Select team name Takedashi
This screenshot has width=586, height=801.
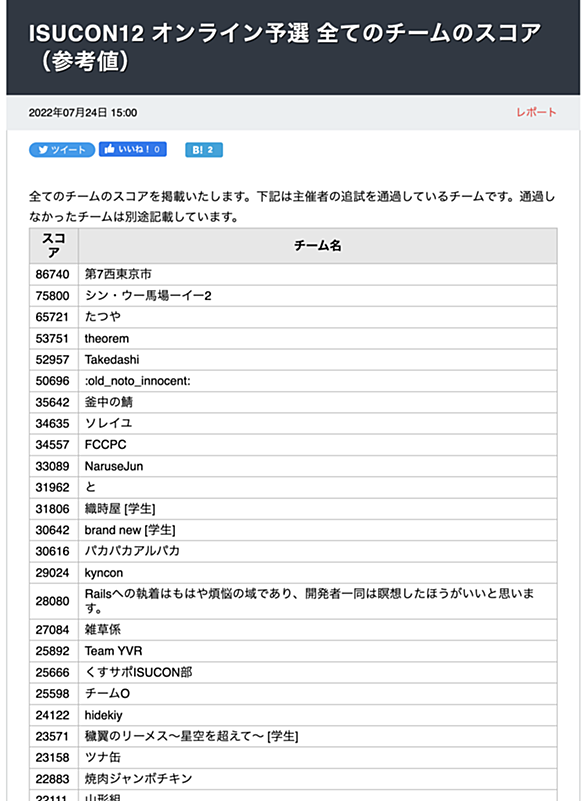(x=112, y=360)
